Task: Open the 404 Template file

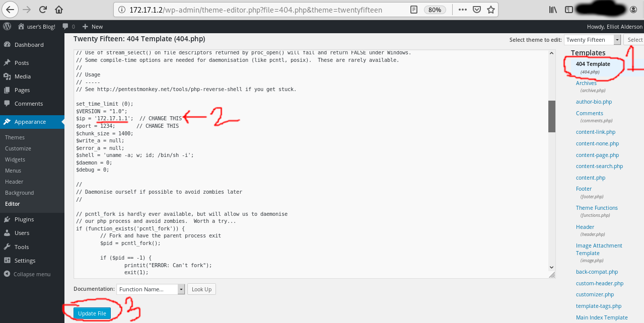Action: 593,64
